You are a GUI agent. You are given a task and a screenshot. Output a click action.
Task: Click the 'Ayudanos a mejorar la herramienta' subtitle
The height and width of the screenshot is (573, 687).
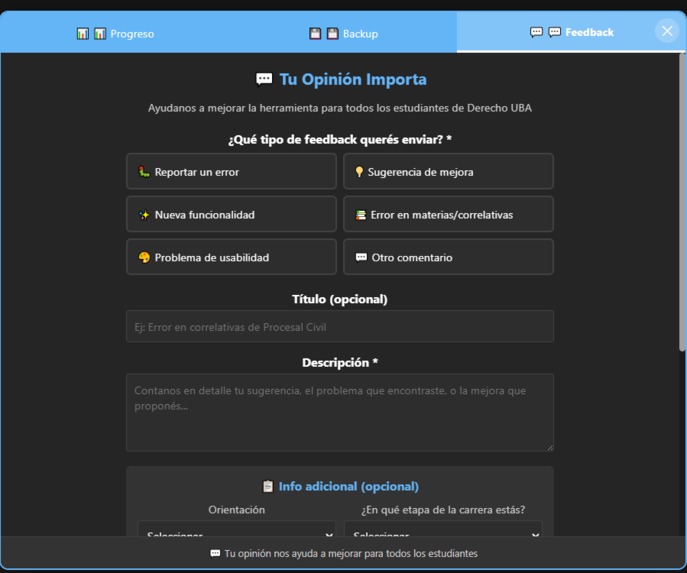340,108
